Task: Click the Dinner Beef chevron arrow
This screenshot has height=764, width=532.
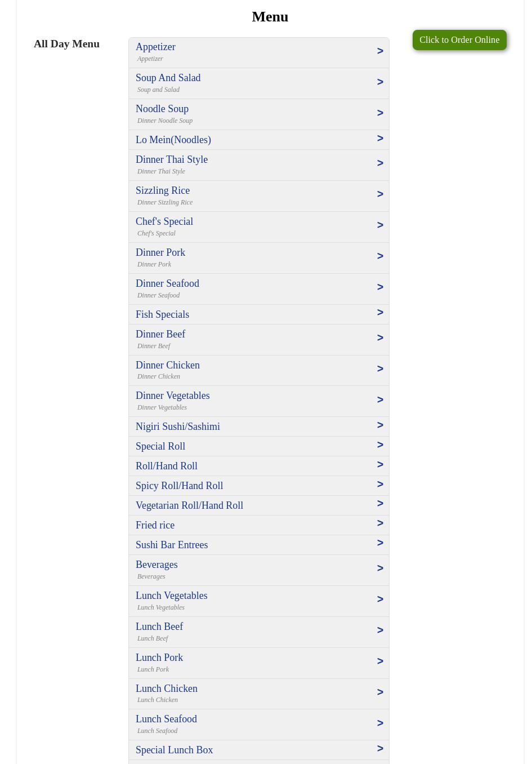Action: 380,338
